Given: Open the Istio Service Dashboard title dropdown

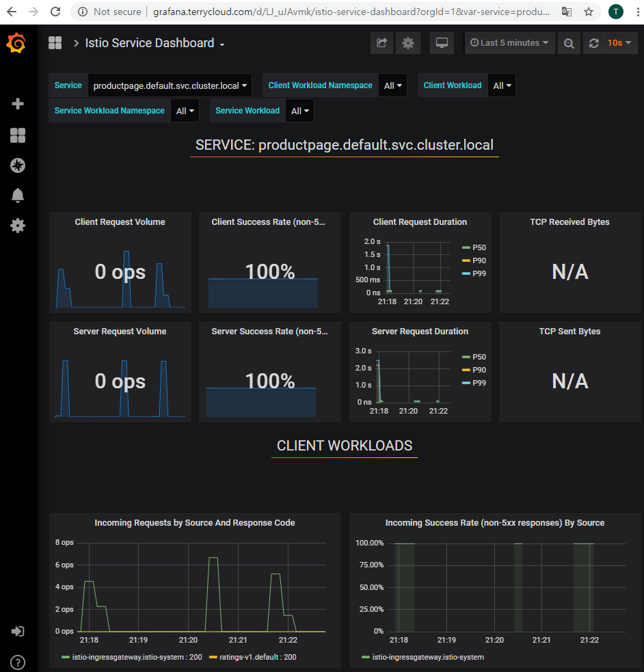Looking at the screenshot, I should tap(155, 43).
